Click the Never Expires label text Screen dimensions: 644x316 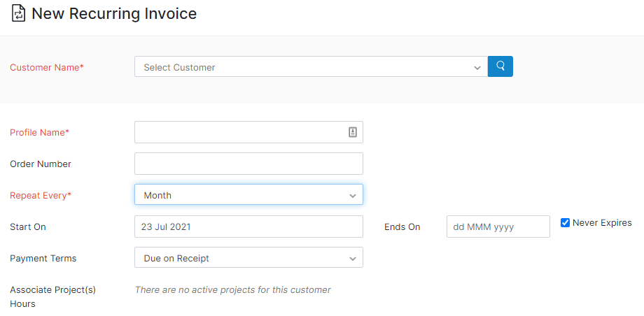[x=602, y=223]
